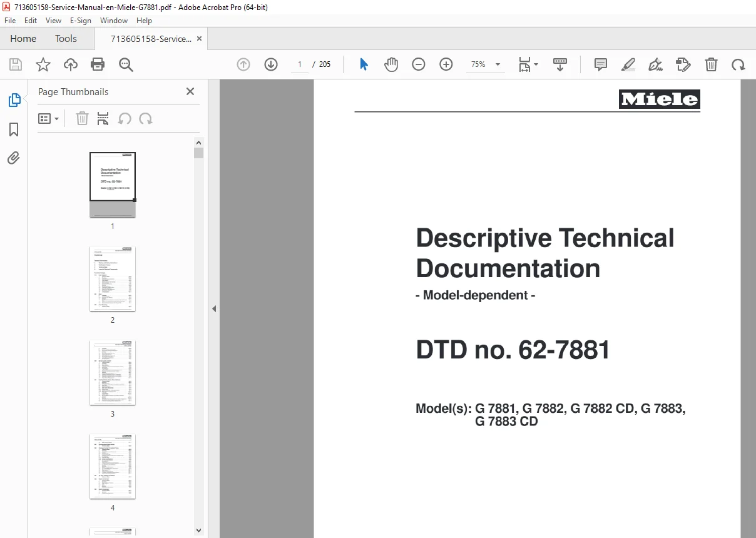Open Page Thumbnails sidebar icon

pyautogui.click(x=14, y=100)
